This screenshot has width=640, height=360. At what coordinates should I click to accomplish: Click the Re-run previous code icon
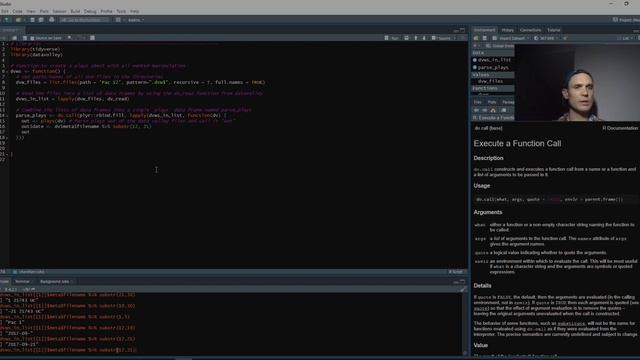tap(407, 38)
